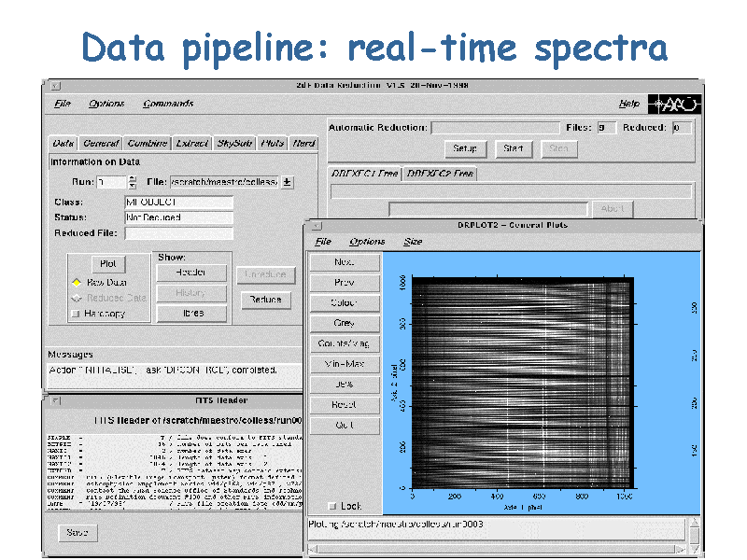Screen dimensions: 747x560
Task: Click the Quit button in plot window
Action: (x=345, y=426)
